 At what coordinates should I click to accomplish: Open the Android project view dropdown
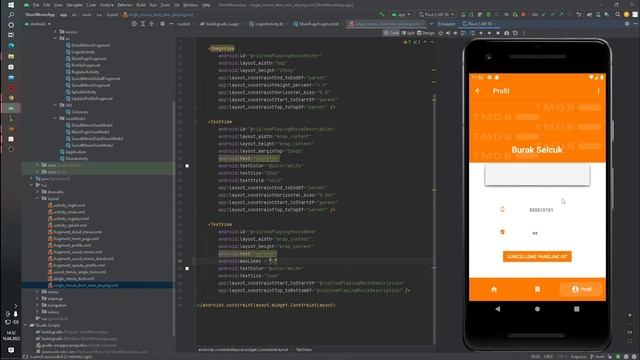coord(38,24)
